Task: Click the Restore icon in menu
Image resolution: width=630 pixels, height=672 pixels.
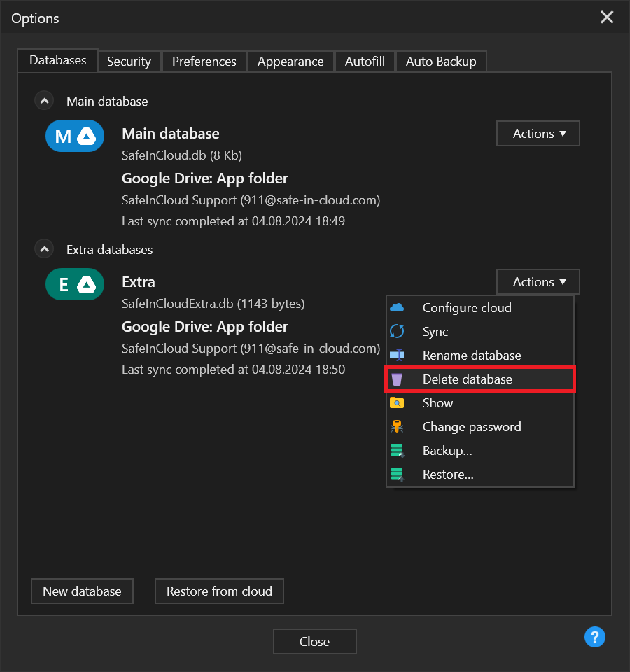Action: [x=398, y=475]
